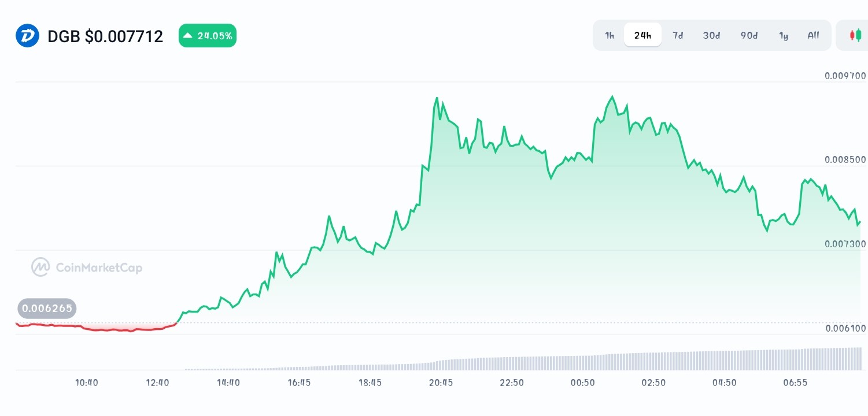Click the DGB $0.007712 price text

coord(105,36)
